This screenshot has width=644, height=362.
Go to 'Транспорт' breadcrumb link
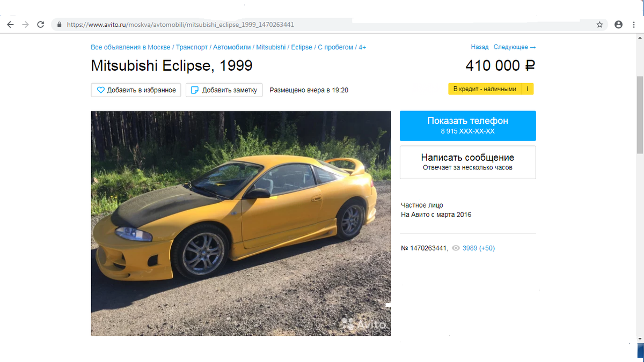tap(192, 47)
